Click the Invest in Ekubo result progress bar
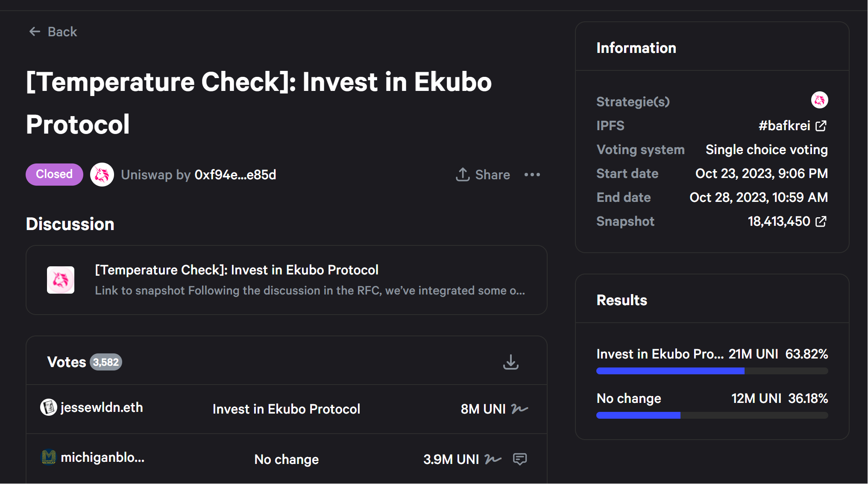The width and height of the screenshot is (868, 484). (x=712, y=371)
